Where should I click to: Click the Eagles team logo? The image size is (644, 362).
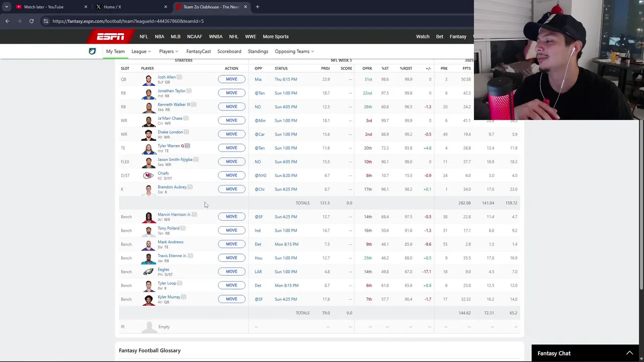(148, 271)
